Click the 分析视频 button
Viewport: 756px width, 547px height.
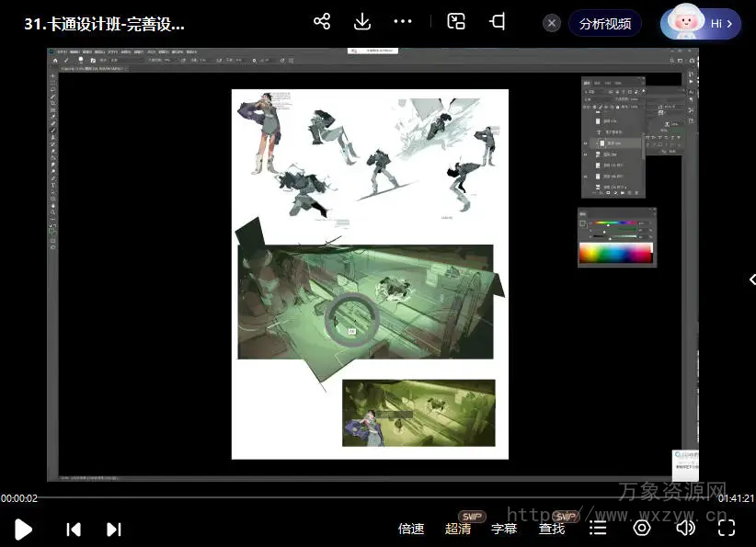605,24
